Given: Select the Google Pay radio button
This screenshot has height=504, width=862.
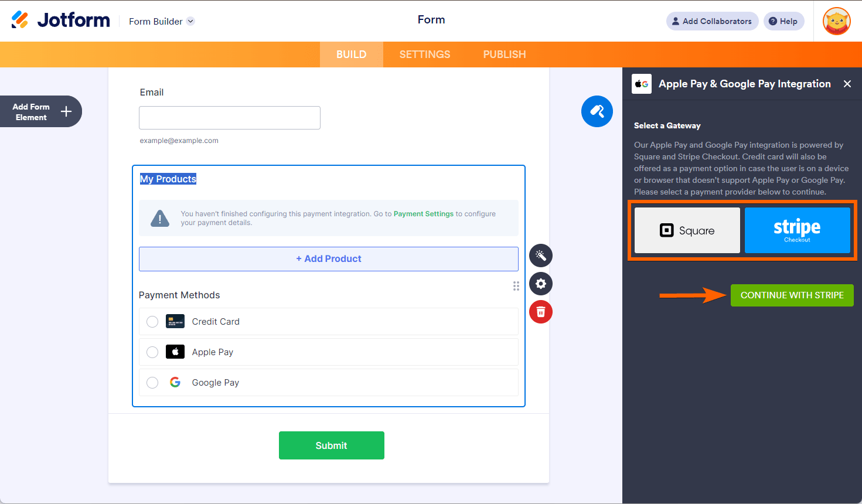Looking at the screenshot, I should pos(152,383).
